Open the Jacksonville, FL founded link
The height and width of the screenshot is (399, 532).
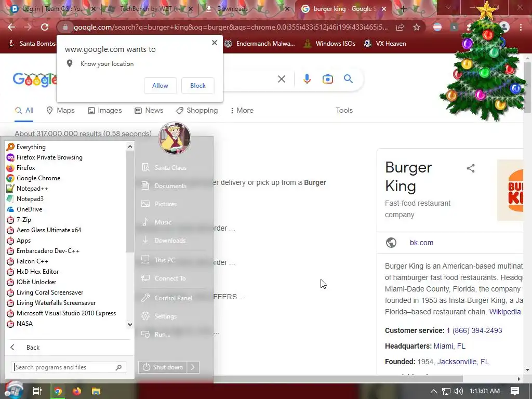point(463,362)
